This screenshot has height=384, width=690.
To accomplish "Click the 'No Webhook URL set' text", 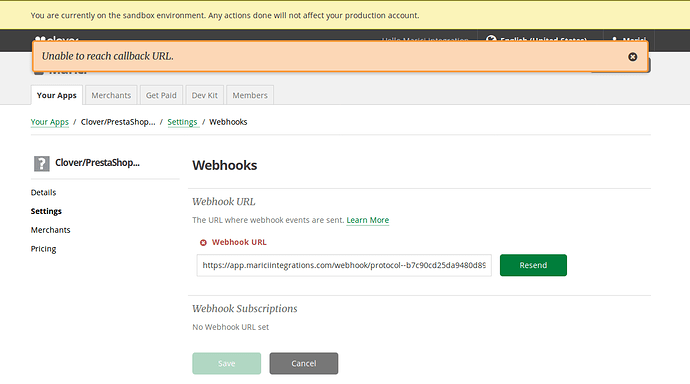I will pyautogui.click(x=231, y=327).
